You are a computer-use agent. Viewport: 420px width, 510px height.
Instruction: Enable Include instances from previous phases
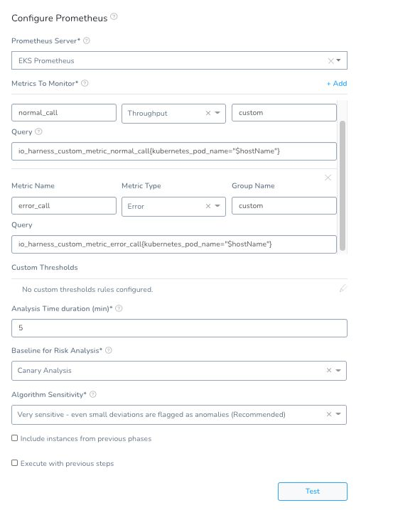coord(15,438)
